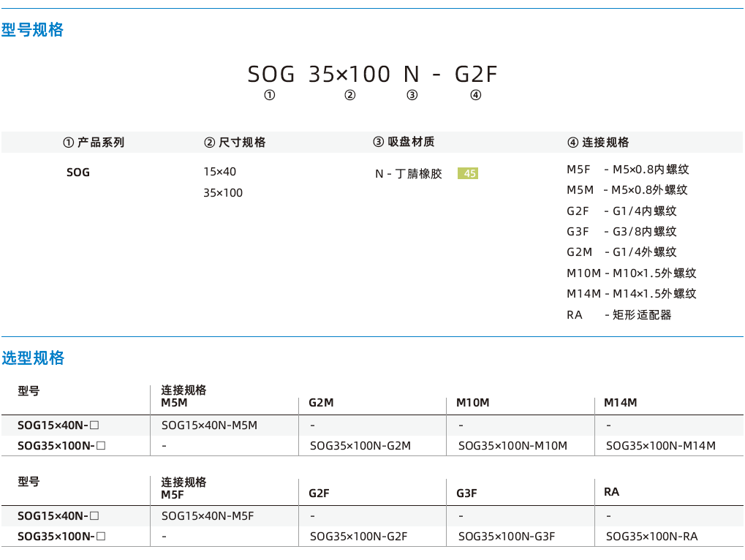The image size is (745, 560).
Task: Click the M5M column header in first table
Action: coord(174,403)
